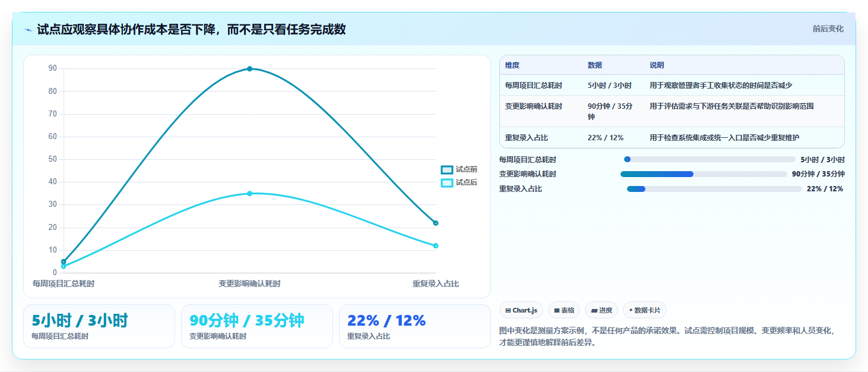The width and height of the screenshot is (868, 372).
Task: Click the header title 试点应观察具体协作成本是否下降
Action: pyautogui.click(x=191, y=30)
